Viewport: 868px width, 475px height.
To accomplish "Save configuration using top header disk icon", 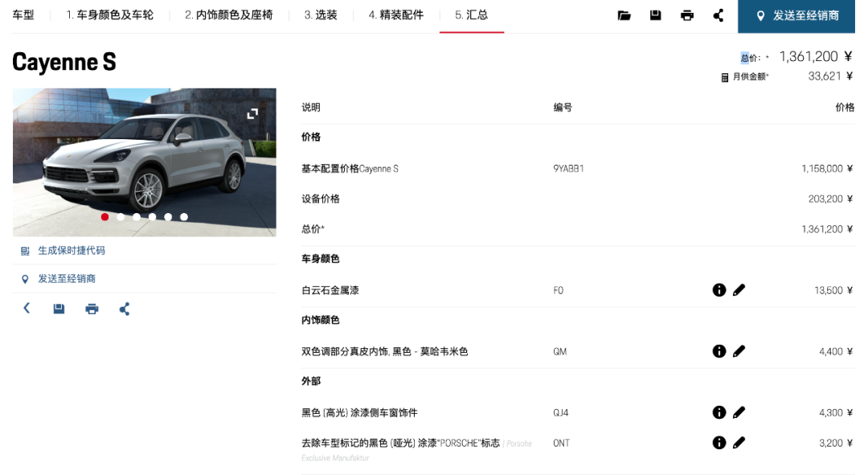I will click(656, 15).
